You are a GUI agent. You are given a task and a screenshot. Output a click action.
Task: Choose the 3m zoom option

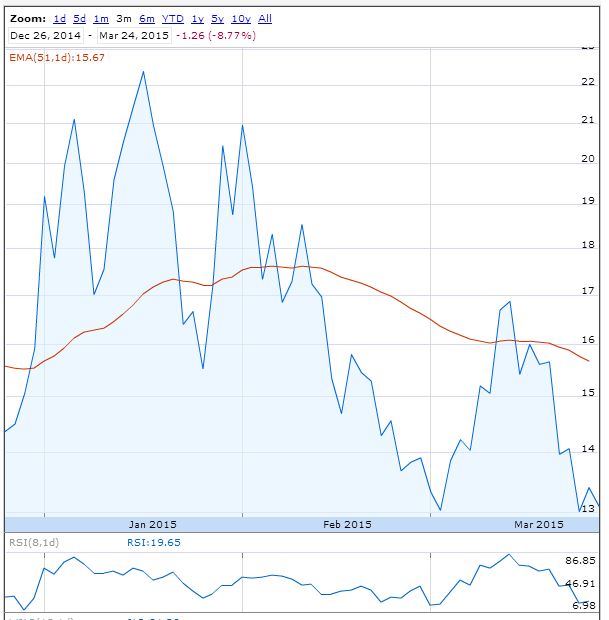tap(124, 19)
